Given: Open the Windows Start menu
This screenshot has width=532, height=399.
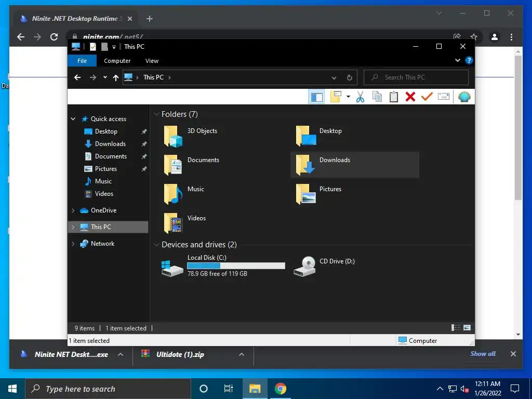Looking at the screenshot, I should click(x=12, y=389).
